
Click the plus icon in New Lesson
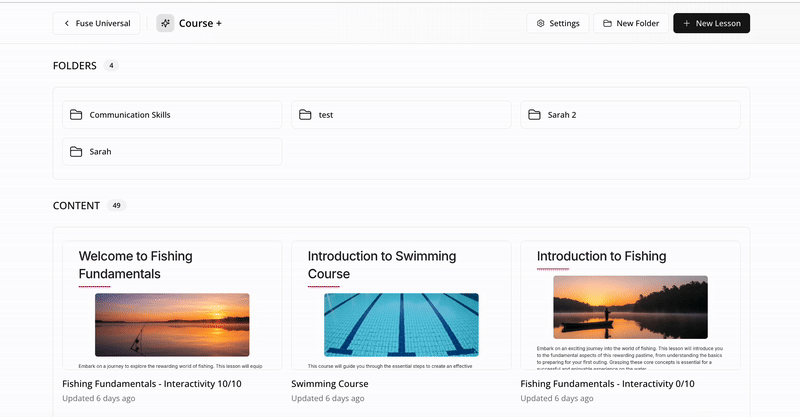(x=686, y=23)
